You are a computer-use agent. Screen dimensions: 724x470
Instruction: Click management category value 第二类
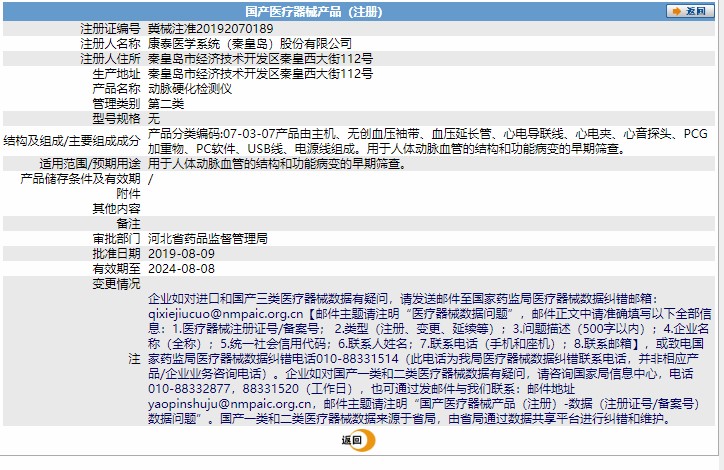point(166,103)
